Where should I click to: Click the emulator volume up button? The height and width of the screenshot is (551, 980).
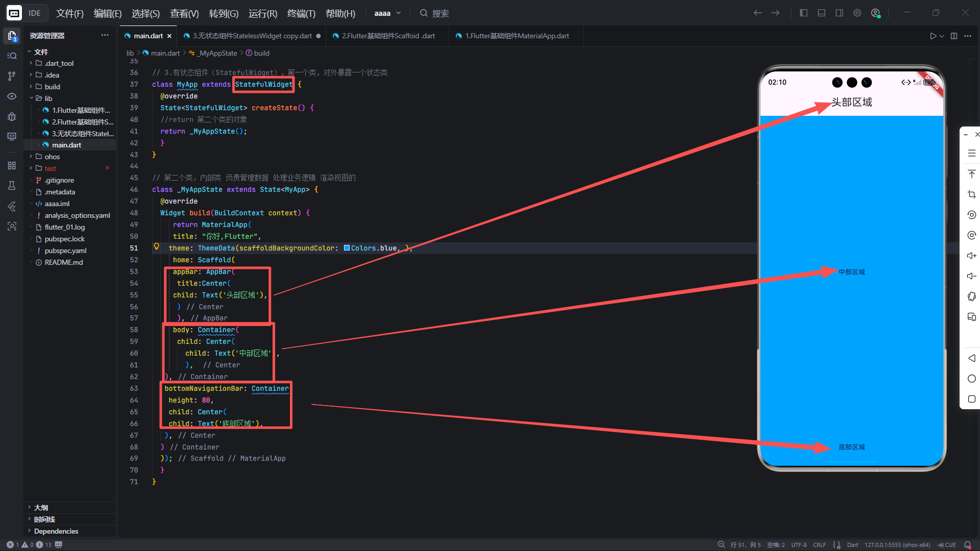click(x=971, y=256)
